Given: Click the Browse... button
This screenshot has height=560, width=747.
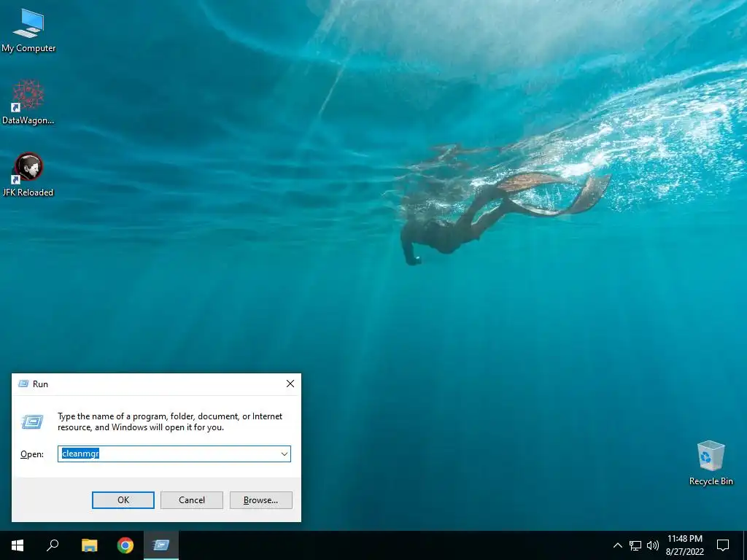Looking at the screenshot, I should point(260,500).
